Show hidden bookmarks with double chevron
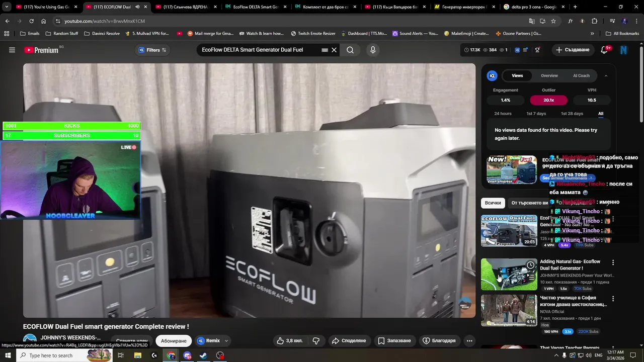This screenshot has width=644, height=362. [592, 34]
